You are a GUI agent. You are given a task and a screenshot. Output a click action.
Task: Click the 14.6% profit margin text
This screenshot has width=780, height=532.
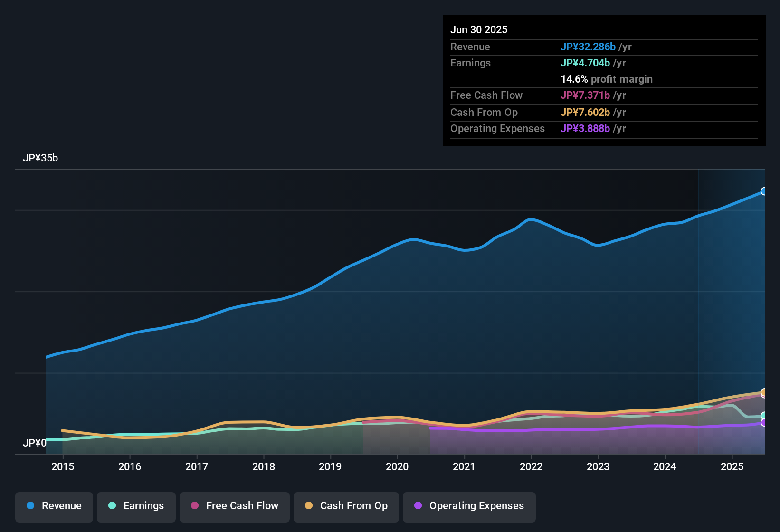click(x=607, y=79)
